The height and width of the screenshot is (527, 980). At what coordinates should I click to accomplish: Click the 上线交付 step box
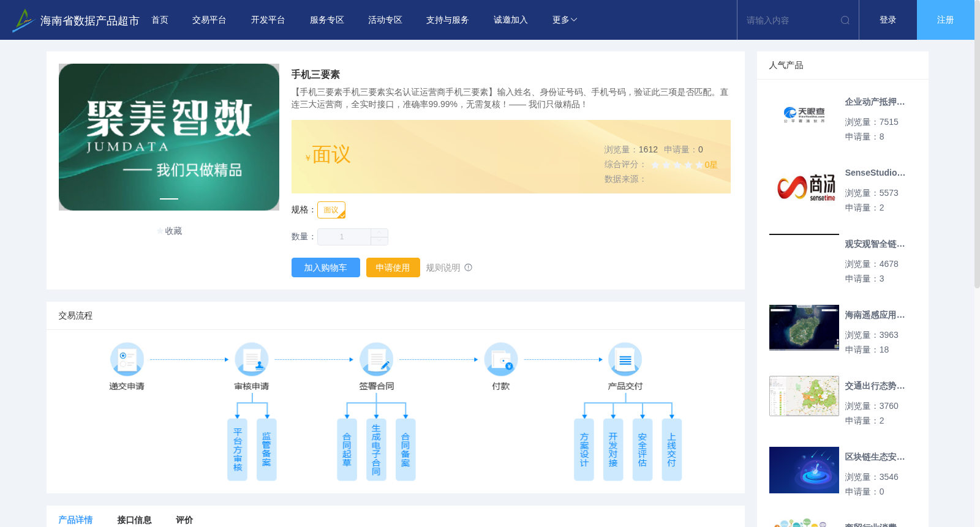click(x=672, y=450)
